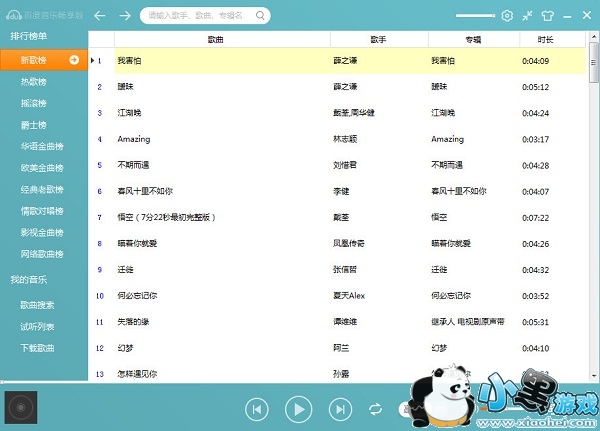Open the 爵士榜 chart
600x431 pixels.
click(x=34, y=125)
